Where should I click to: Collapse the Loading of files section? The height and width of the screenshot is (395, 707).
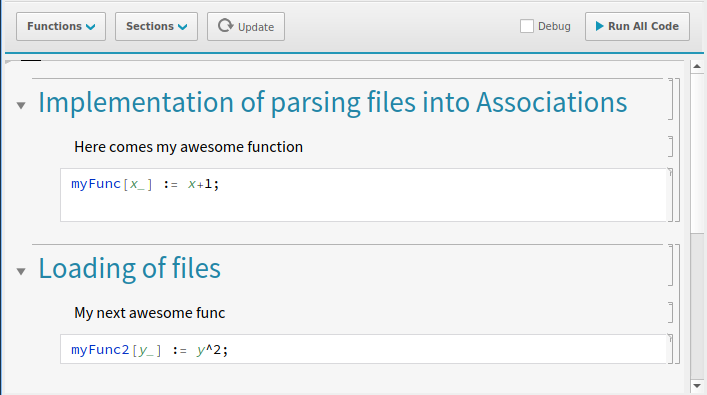click(x=21, y=271)
